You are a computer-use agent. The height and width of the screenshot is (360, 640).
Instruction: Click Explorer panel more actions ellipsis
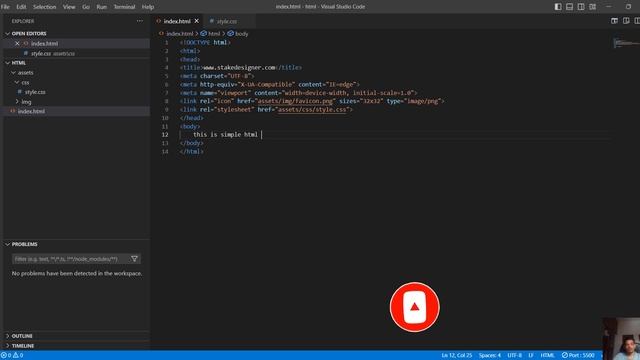tap(140, 21)
